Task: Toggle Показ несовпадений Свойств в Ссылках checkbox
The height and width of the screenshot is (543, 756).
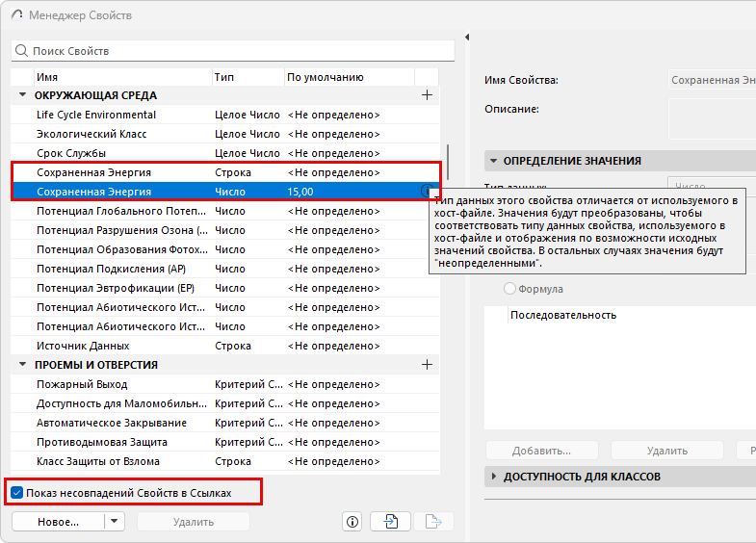Action: click(x=17, y=492)
